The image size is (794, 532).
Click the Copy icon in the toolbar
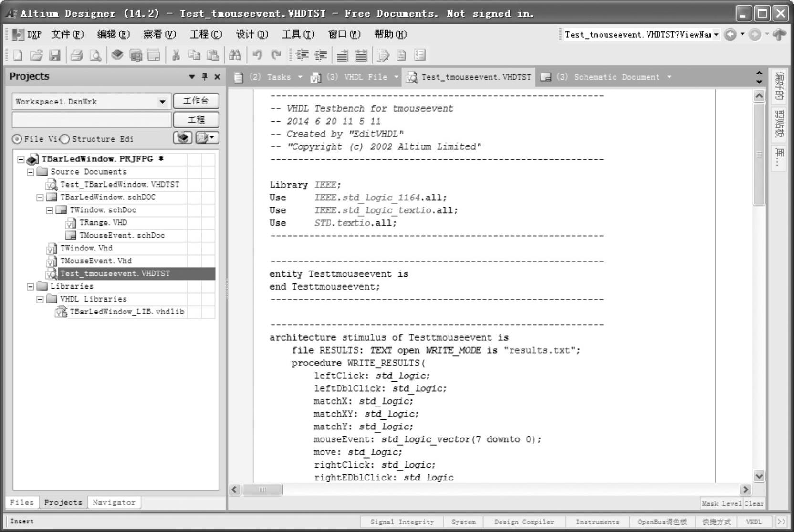[x=194, y=55]
